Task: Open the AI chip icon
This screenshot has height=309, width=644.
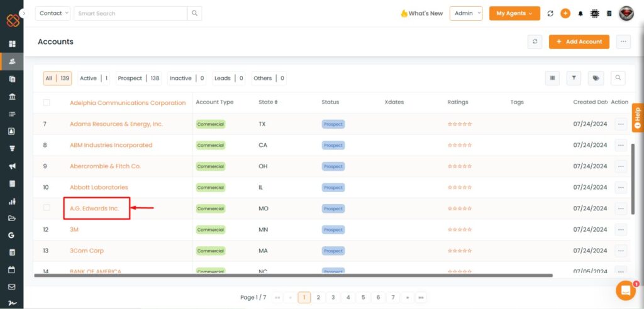Action: [594, 14]
